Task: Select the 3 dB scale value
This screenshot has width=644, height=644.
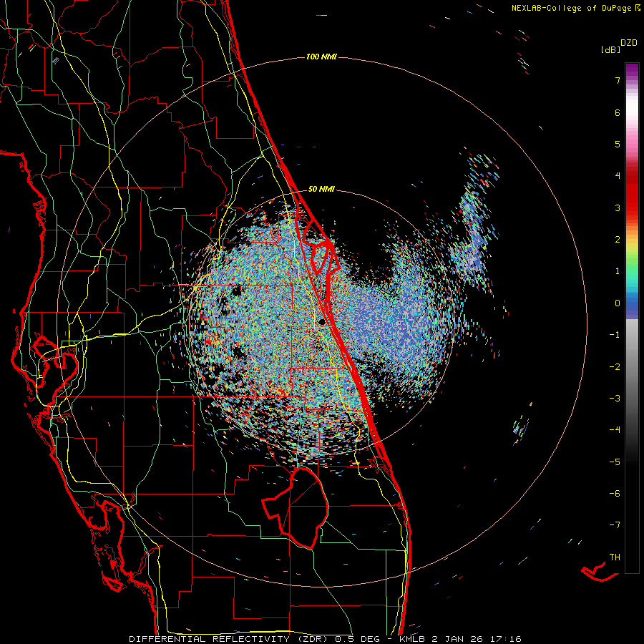Action: coord(618,208)
